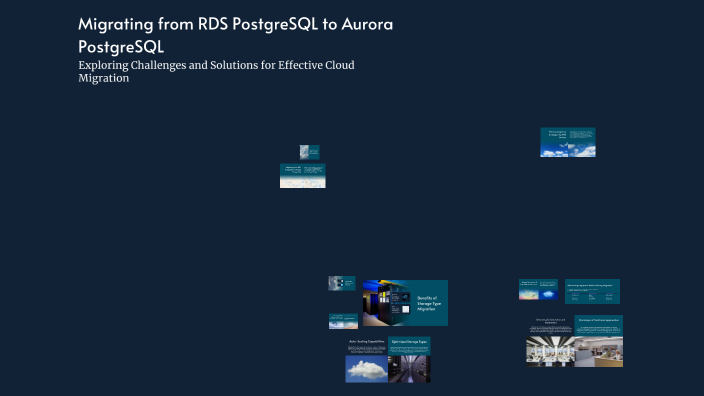Screen dimensions: 704x396
Task: Open the Monitoring Migration slide with three columns
Action: click(592, 291)
